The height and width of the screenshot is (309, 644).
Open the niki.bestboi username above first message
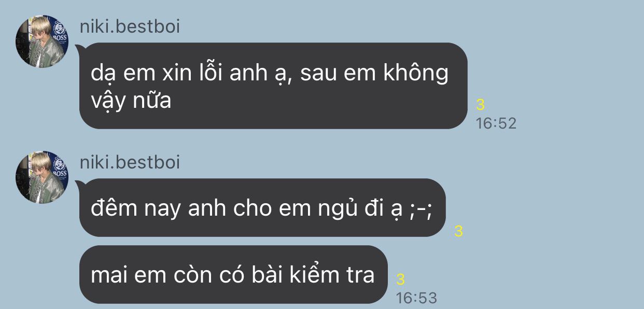(130, 26)
